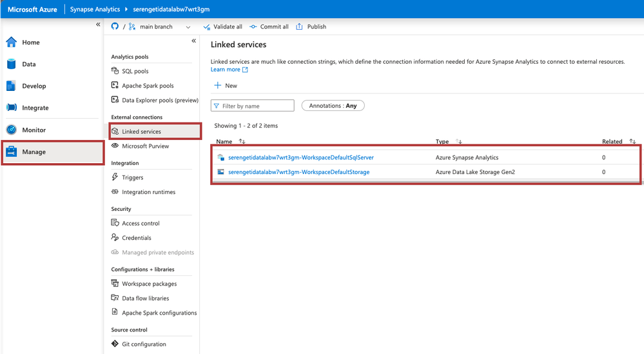This screenshot has height=354, width=644.
Task: Click the Managed private endpoints item
Action: coord(152,253)
